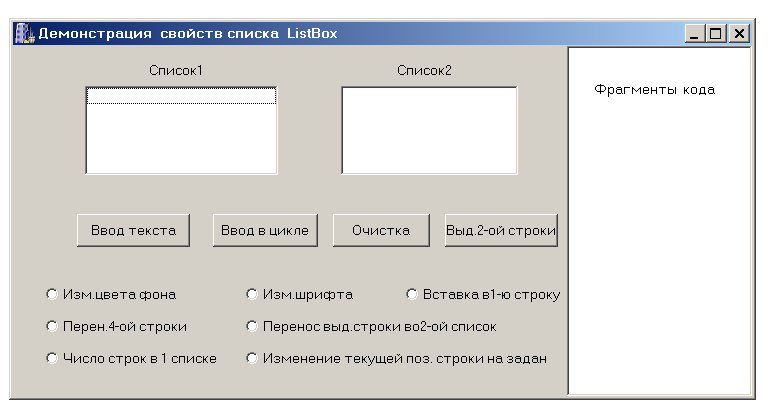The width and height of the screenshot is (769, 411).
Task: Click the 'Фрагменты кода' text panel
Action: coord(659,221)
